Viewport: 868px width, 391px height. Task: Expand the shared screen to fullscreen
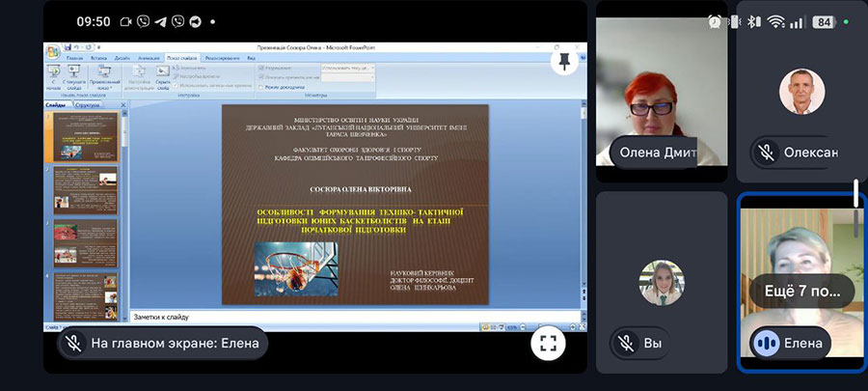coord(548,344)
